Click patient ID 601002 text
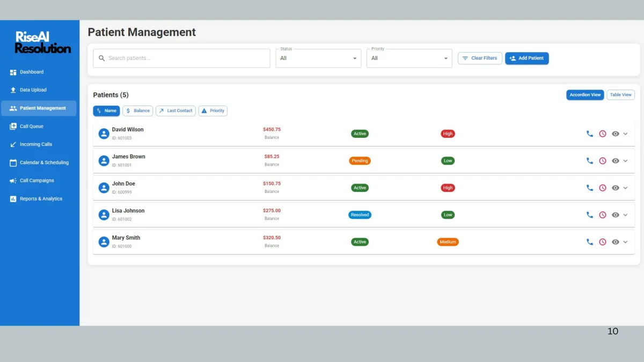644x362 pixels. (122, 219)
